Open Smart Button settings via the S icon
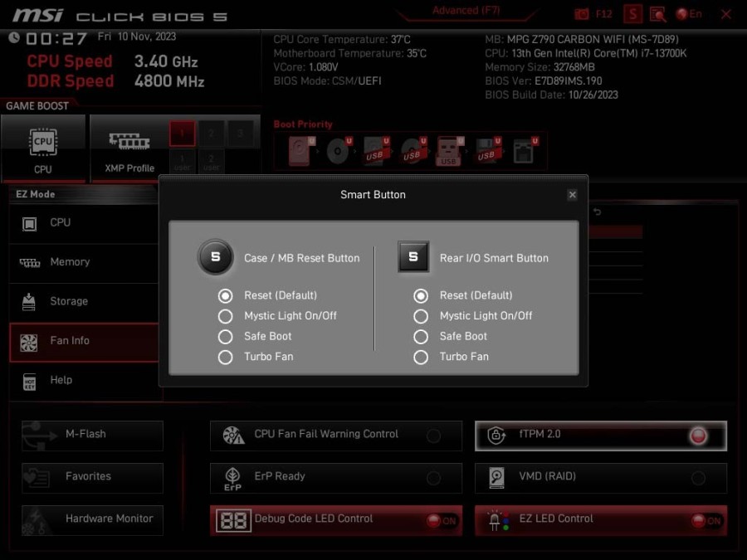 click(x=632, y=14)
